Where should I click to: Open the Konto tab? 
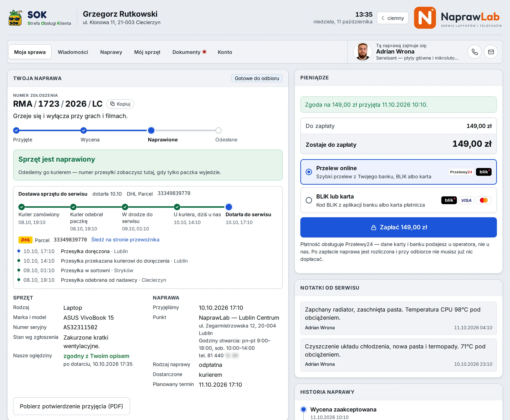click(x=225, y=52)
